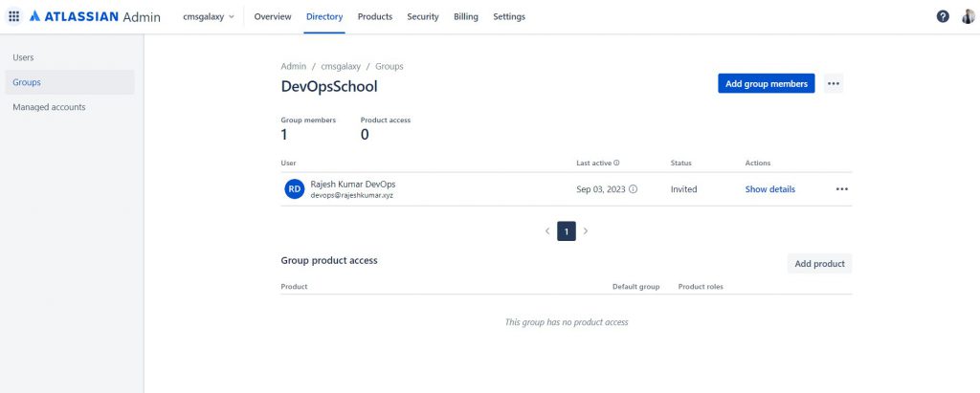The image size is (980, 393).
Task: Open the help question mark icon
Action: [x=943, y=16]
